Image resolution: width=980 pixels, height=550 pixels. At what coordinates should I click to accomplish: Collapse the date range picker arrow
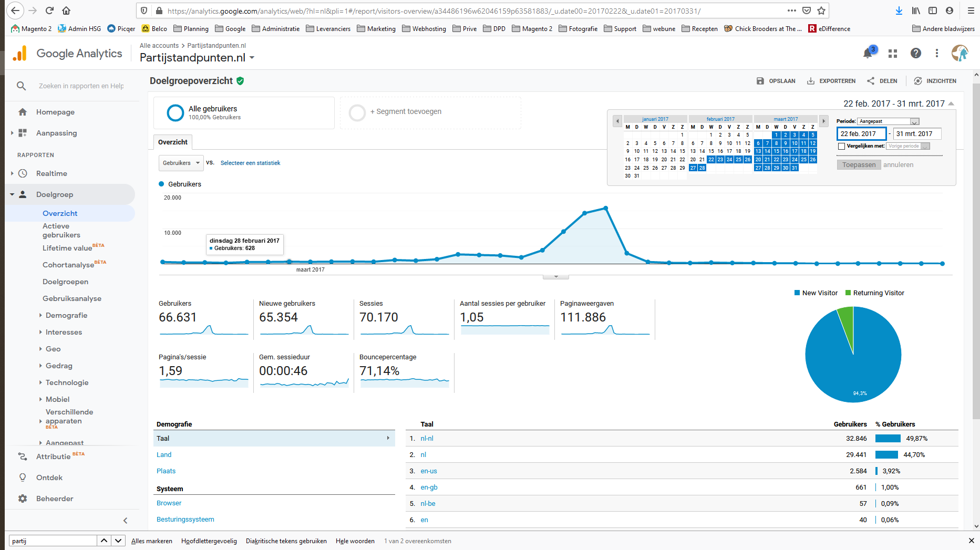pyautogui.click(x=951, y=103)
